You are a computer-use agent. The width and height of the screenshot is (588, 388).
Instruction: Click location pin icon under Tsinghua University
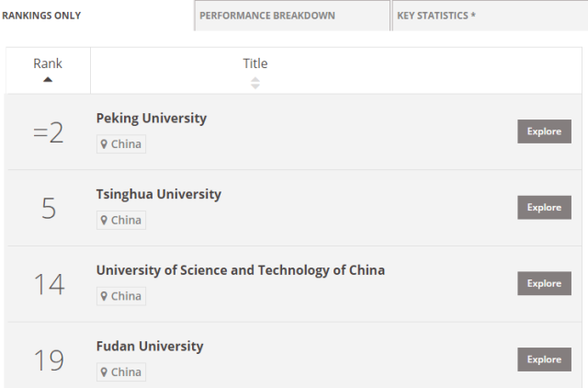(x=105, y=221)
